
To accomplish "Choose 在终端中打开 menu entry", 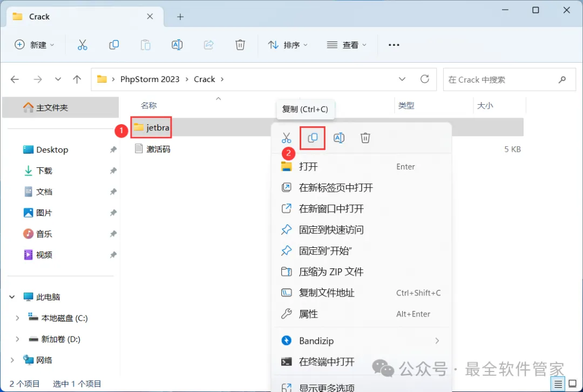I will [x=361, y=362].
